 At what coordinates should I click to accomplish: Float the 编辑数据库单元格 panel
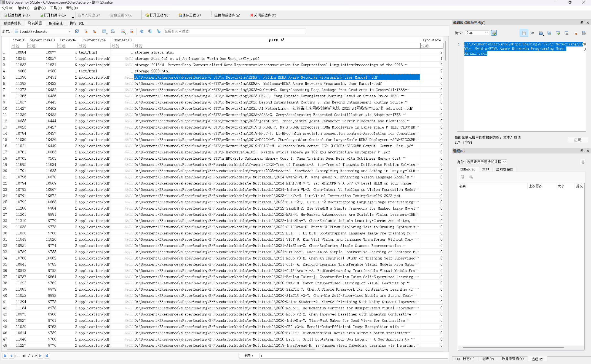(582, 23)
